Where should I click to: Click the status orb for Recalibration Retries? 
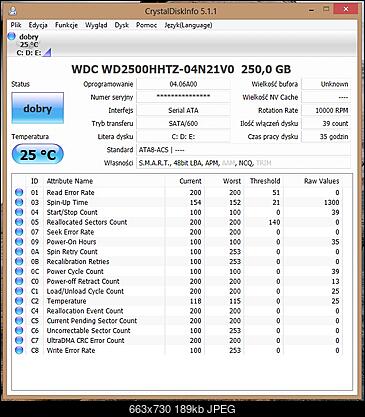point(19,261)
